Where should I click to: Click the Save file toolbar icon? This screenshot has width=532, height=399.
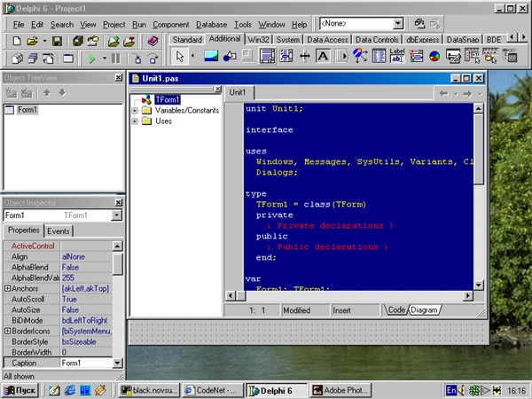[x=55, y=41]
